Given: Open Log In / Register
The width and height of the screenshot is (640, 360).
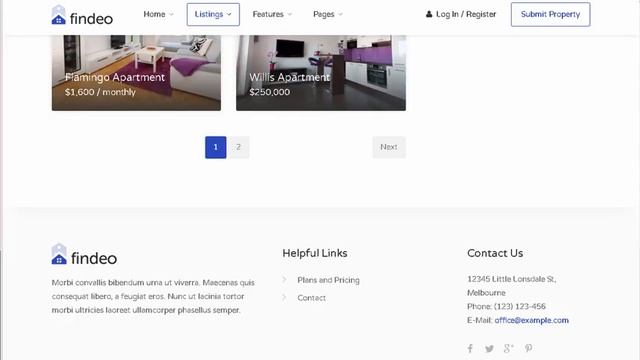Looking at the screenshot, I should (461, 14).
